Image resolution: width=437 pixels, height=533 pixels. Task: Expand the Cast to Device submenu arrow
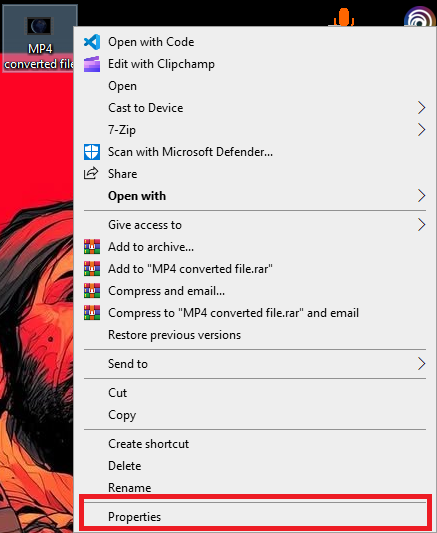pyautogui.click(x=421, y=108)
